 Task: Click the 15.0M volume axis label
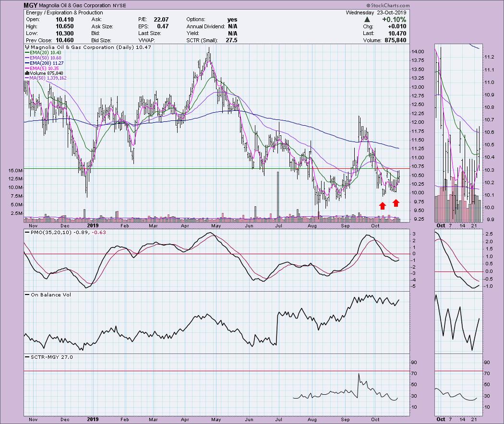click(x=16, y=171)
